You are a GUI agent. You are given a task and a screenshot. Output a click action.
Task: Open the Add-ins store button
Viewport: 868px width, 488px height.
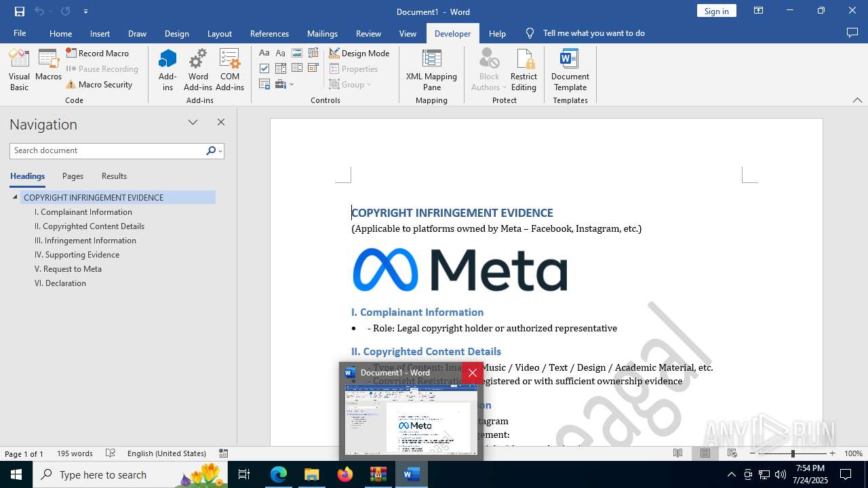167,70
